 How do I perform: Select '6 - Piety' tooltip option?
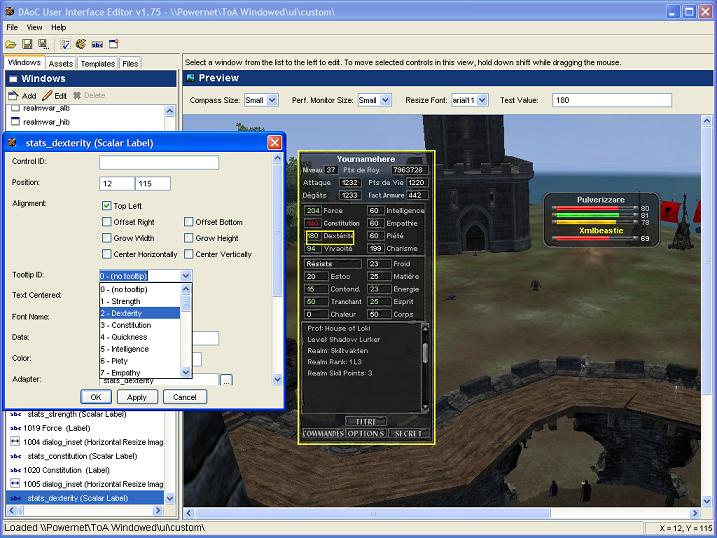coord(140,361)
